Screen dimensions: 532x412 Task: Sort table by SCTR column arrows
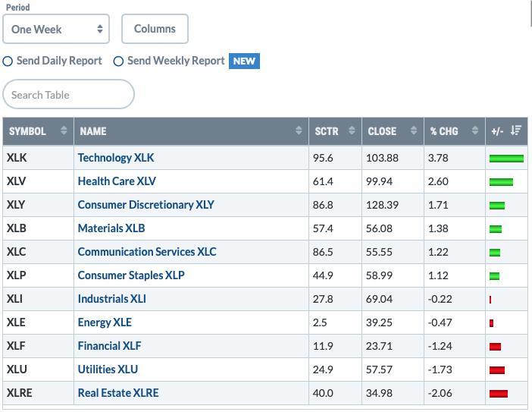coord(352,131)
